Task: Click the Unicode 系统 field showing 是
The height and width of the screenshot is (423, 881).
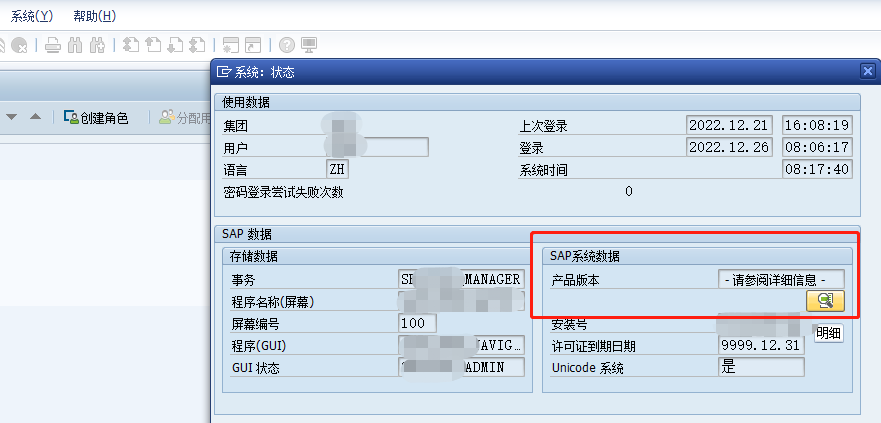Action: click(761, 367)
